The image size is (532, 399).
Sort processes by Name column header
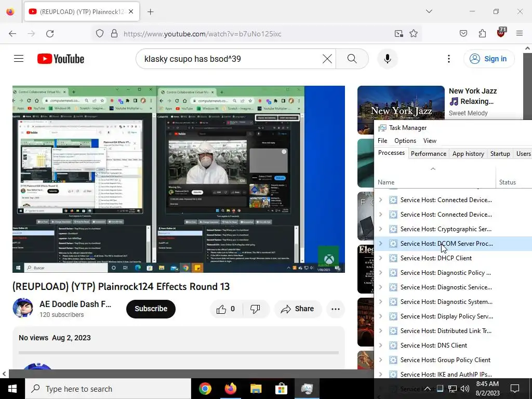(x=435, y=178)
